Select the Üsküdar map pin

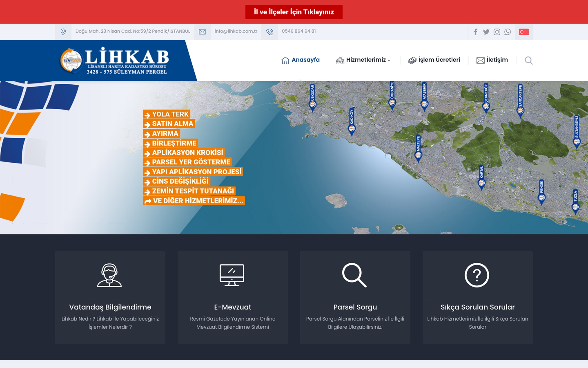[x=312, y=98]
